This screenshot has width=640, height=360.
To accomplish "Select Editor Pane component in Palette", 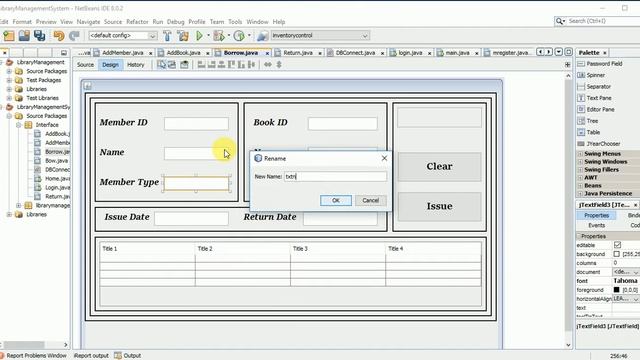I will click(x=600, y=109).
